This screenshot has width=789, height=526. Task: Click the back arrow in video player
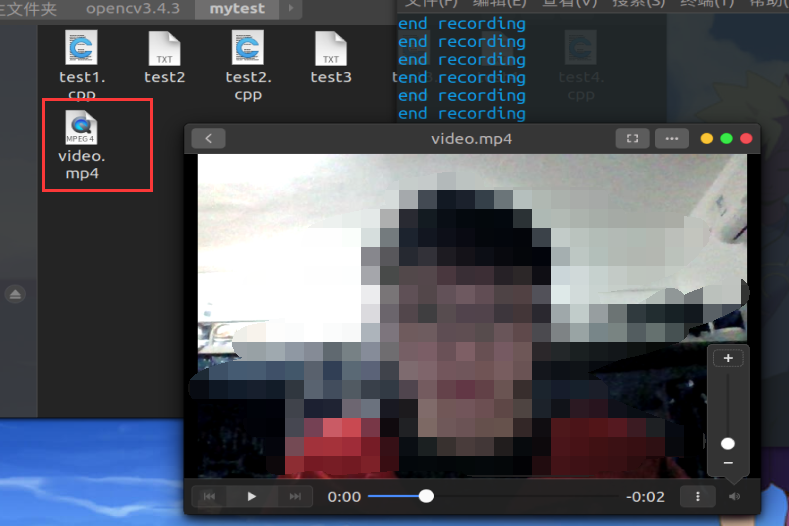(208, 138)
